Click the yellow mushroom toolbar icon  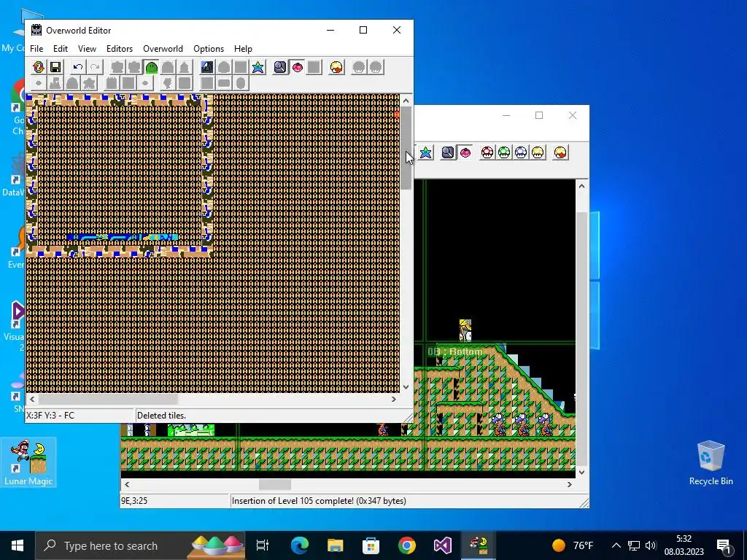[538, 152]
